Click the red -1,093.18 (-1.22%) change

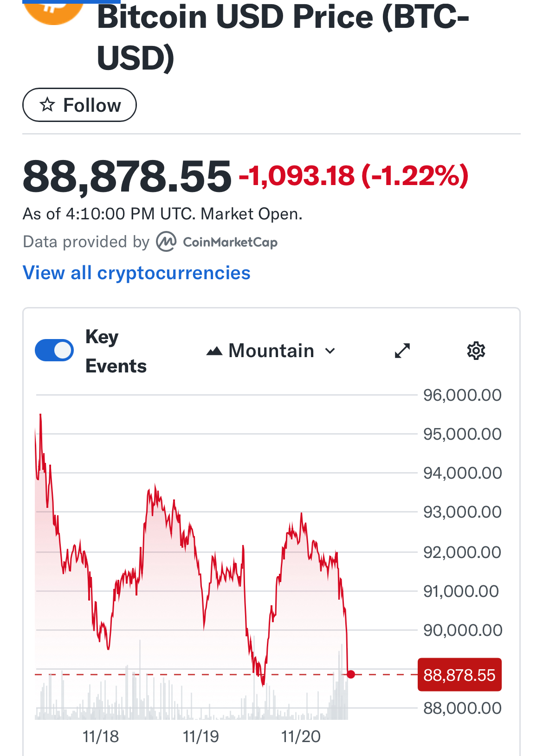point(354,176)
